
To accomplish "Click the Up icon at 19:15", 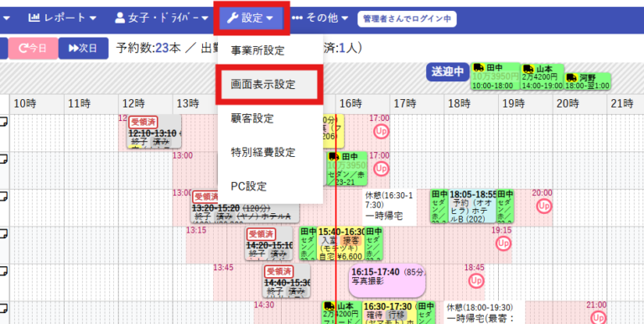I will (503, 243).
